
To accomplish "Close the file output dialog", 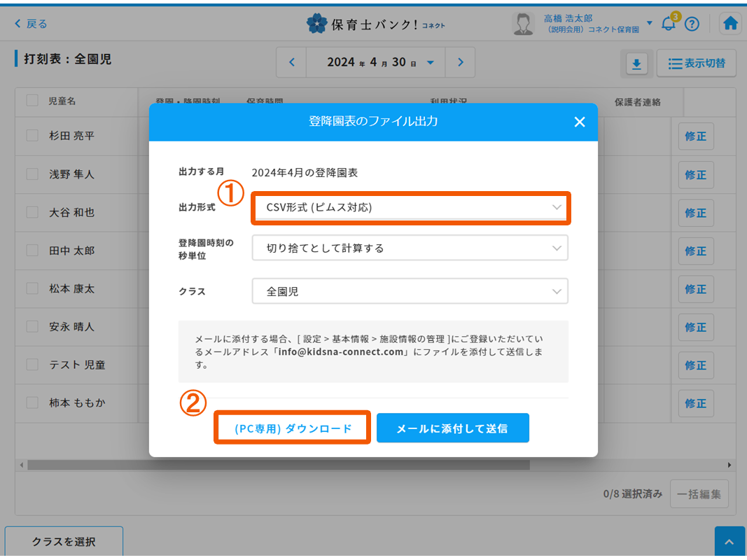I will click(x=579, y=122).
